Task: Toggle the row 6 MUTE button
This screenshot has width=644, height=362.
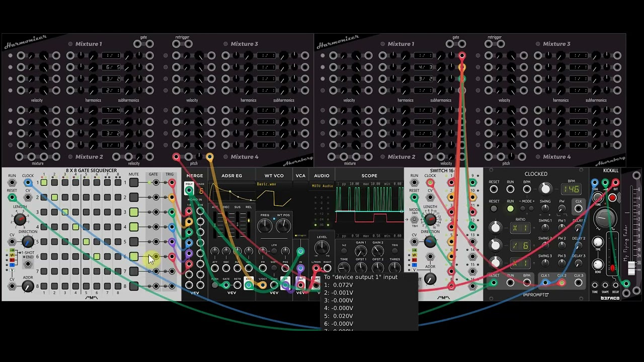Action: pyautogui.click(x=134, y=256)
